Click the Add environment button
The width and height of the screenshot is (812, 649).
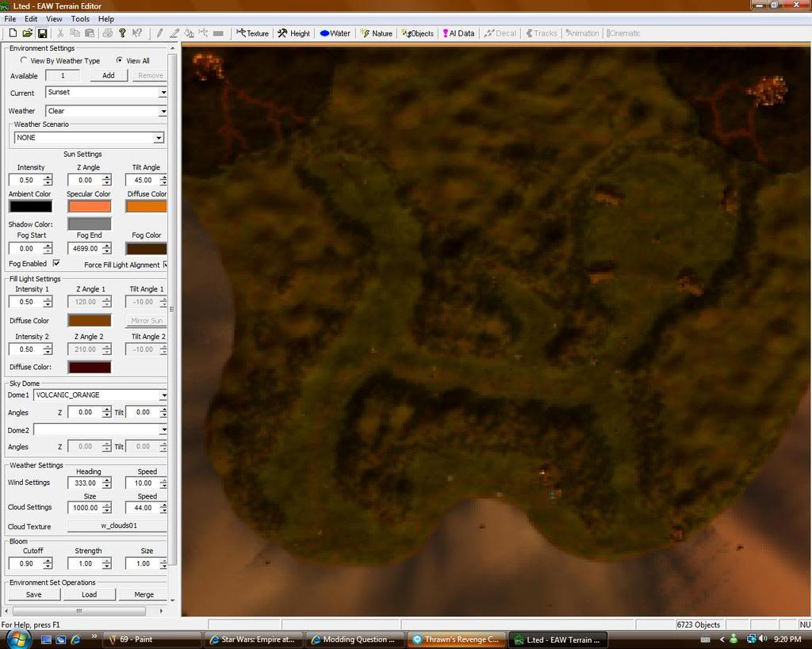[x=108, y=75]
